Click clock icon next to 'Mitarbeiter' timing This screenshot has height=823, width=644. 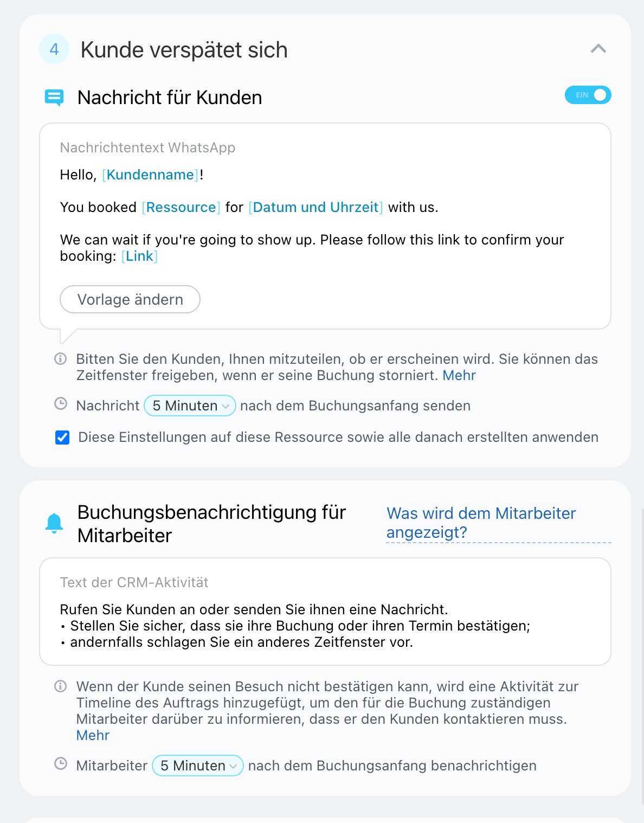[x=61, y=764]
